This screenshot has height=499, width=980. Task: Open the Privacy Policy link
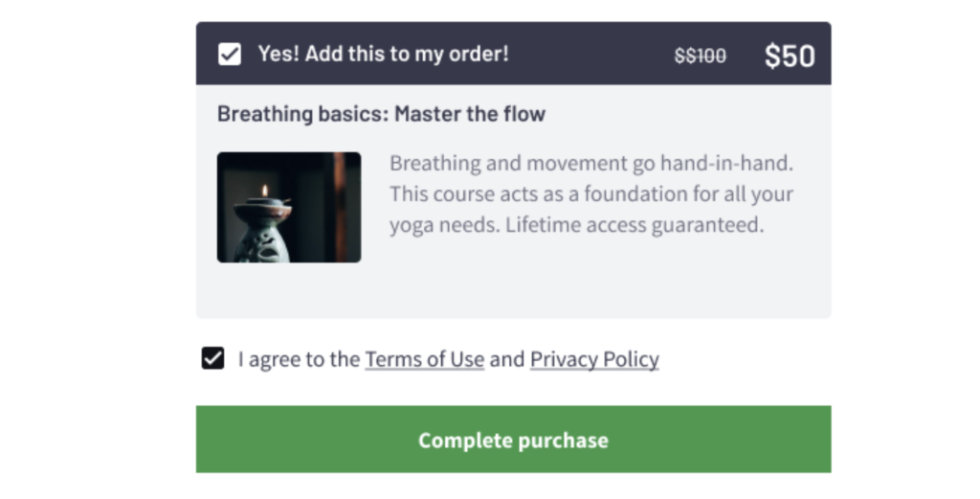(x=594, y=359)
